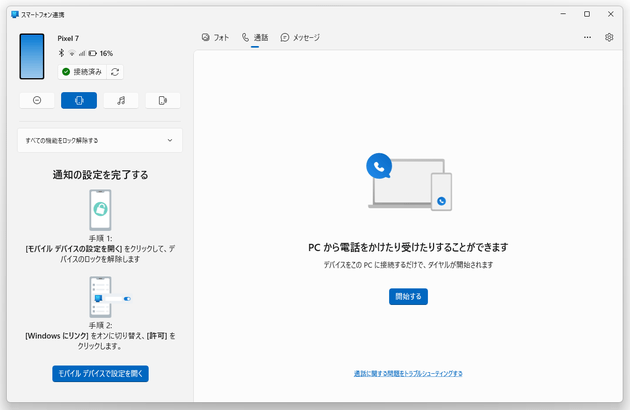Open the settings gear icon
The image size is (630, 410).
coord(609,37)
